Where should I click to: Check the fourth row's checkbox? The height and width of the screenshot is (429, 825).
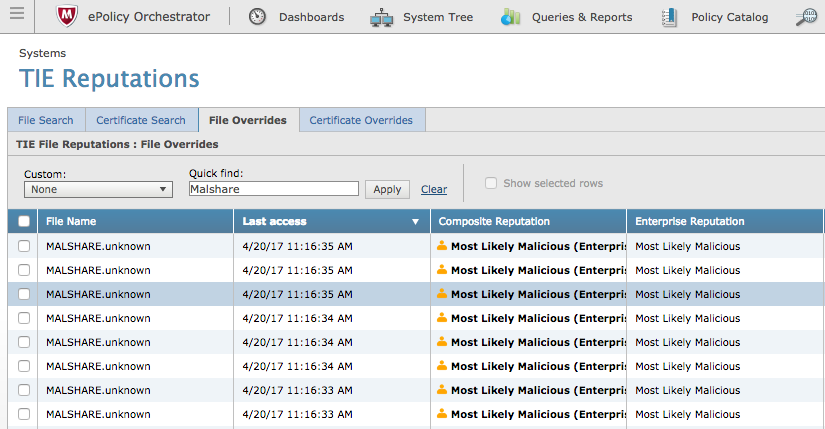24,318
